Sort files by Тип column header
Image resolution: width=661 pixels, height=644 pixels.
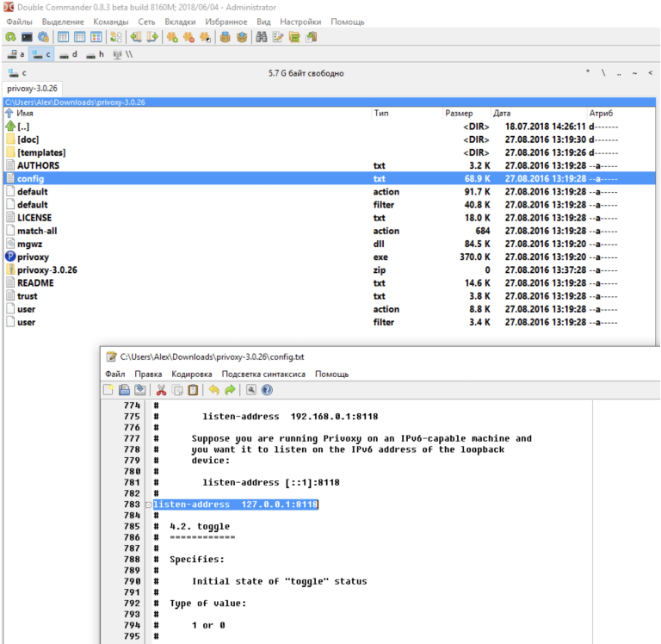point(381,113)
